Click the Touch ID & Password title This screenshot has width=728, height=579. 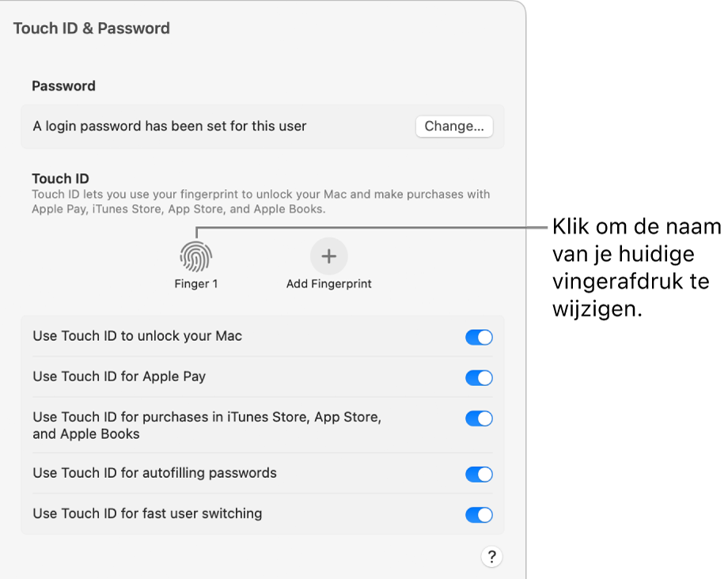tap(91, 28)
